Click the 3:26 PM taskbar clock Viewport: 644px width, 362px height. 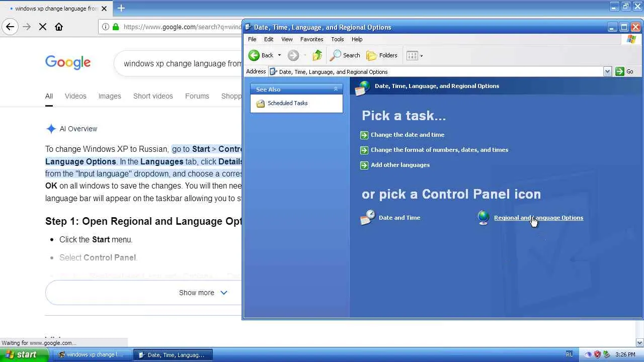625,354
